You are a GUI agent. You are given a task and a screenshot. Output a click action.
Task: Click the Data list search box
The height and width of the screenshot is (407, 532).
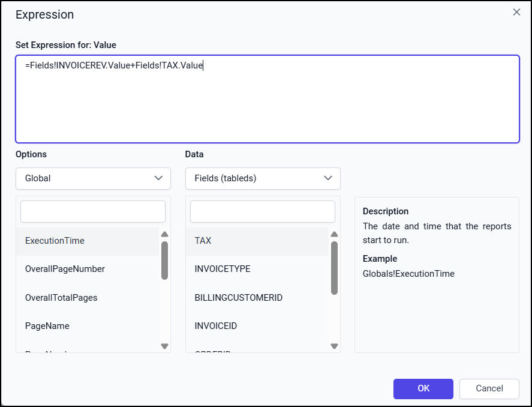[263, 212]
